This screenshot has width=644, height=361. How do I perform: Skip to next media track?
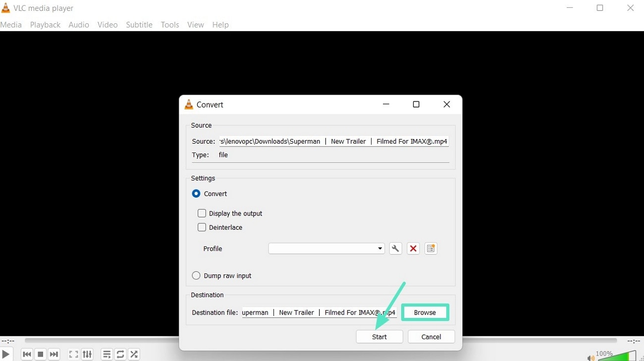54,354
